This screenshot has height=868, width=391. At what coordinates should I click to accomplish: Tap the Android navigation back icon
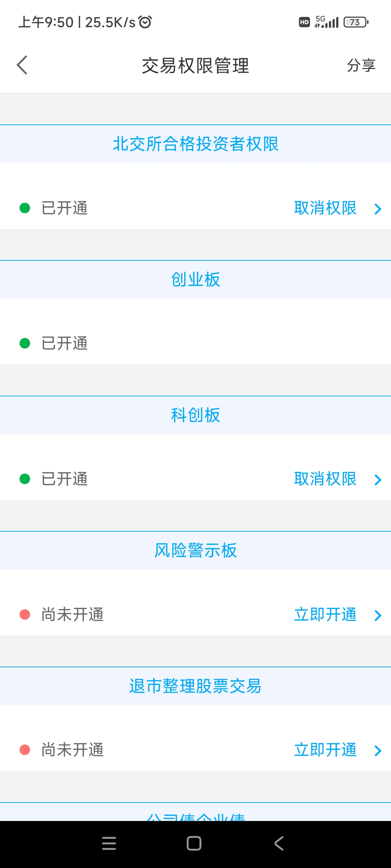coord(279,843)
